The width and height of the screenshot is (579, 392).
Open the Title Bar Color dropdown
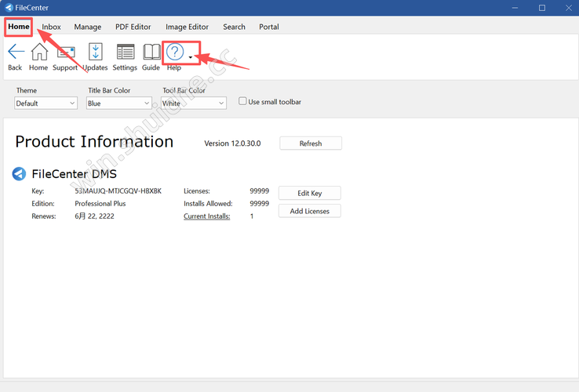click(118, 103)
